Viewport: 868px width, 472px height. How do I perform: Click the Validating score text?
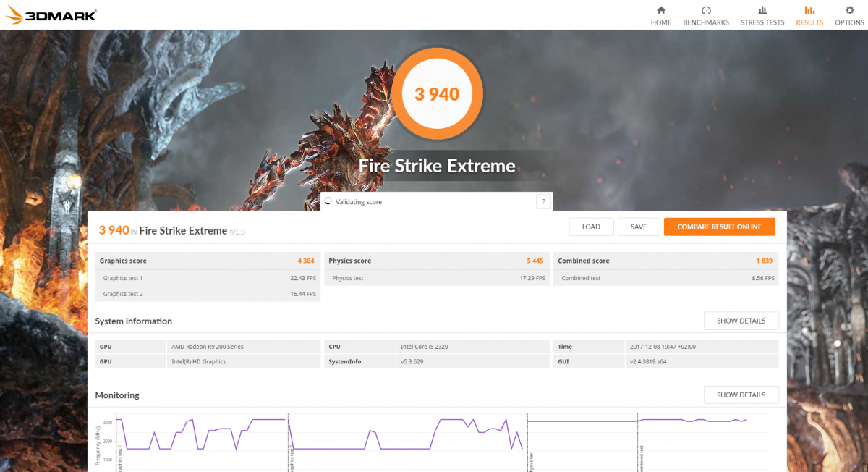pyautogui.click(x=359, y=202)
